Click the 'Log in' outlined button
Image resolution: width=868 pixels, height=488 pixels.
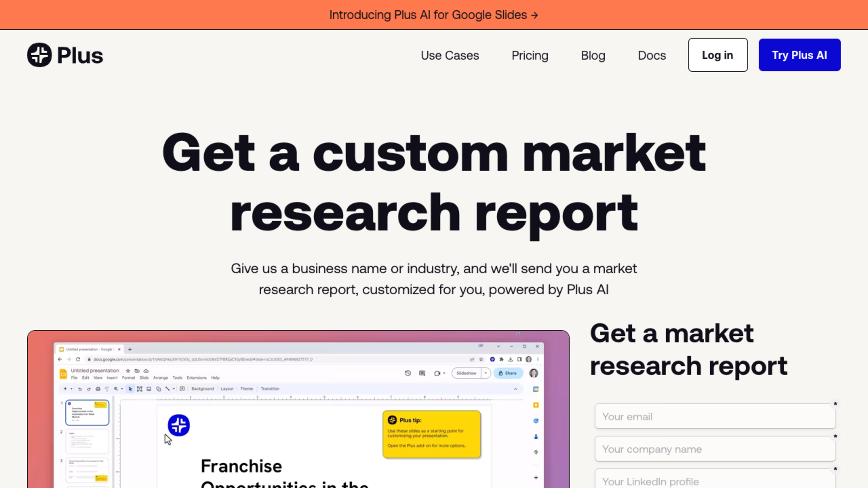tap(718, 55)
